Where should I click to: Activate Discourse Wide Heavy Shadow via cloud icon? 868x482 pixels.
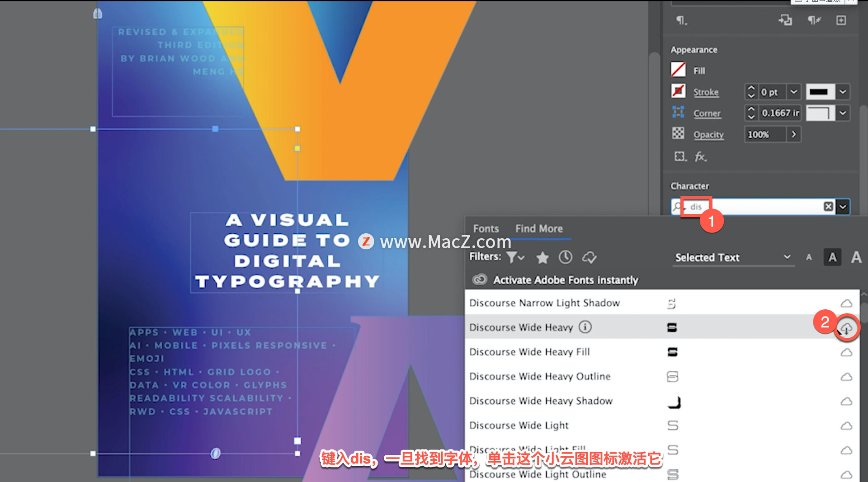point(846,401)
